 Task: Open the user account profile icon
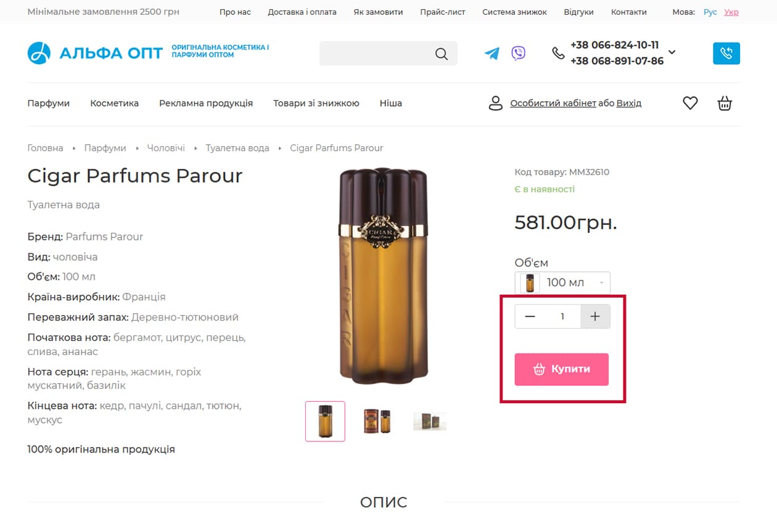point(496,103)
